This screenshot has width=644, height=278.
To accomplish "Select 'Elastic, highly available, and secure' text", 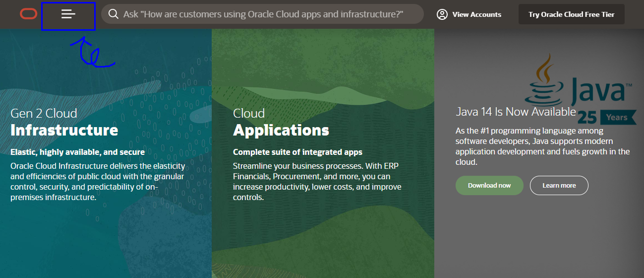I will tap(78, 152).
